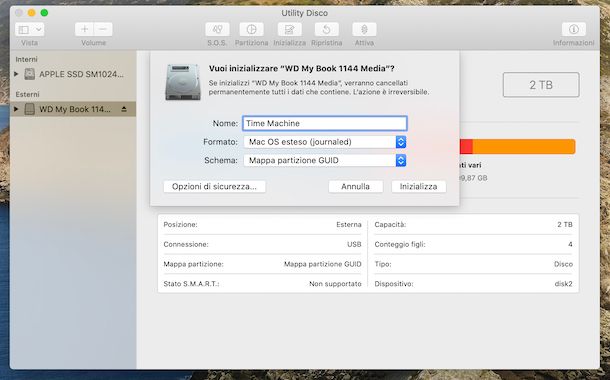Zoom window with green button
The image size is (610, 380).
(x=44, y=13)
